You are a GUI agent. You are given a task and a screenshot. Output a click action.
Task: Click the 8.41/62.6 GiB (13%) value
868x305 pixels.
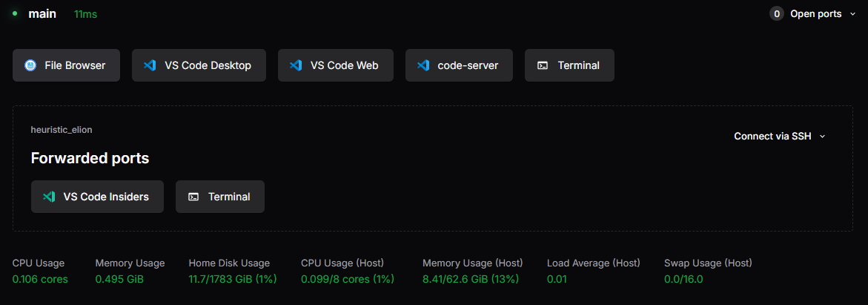click(471, 279)
